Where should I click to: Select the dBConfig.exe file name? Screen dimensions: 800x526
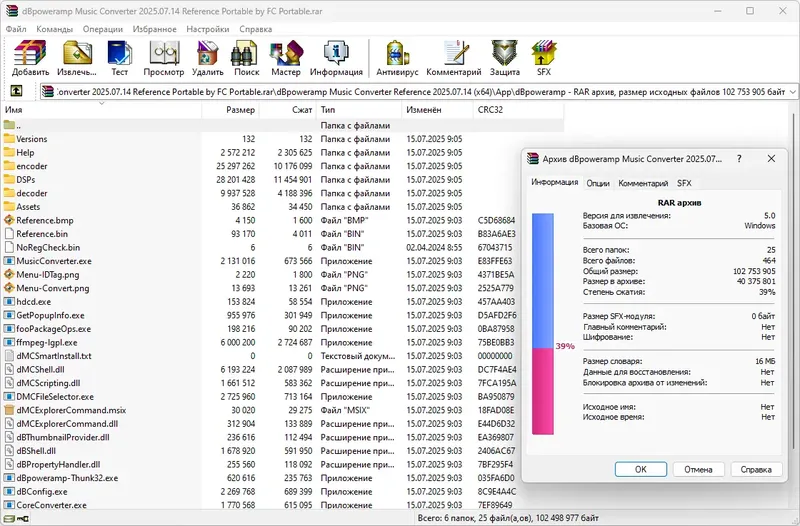click(x=42, y=491)
